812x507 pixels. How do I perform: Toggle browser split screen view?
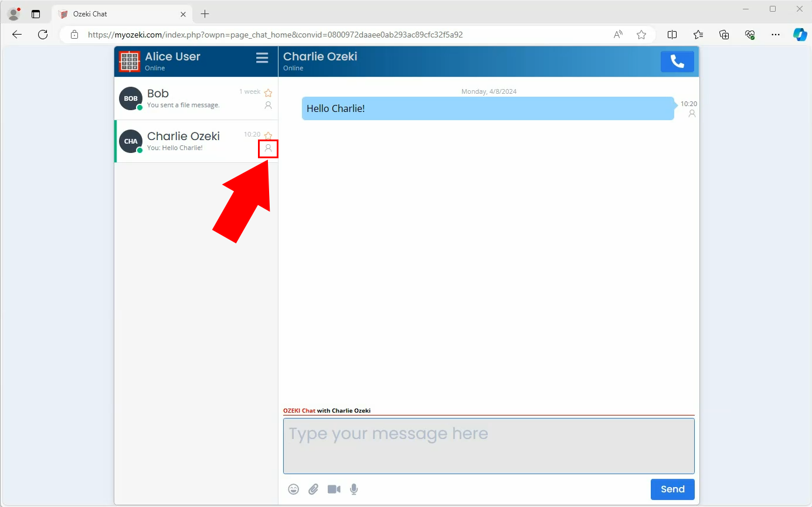coord(672,35)
